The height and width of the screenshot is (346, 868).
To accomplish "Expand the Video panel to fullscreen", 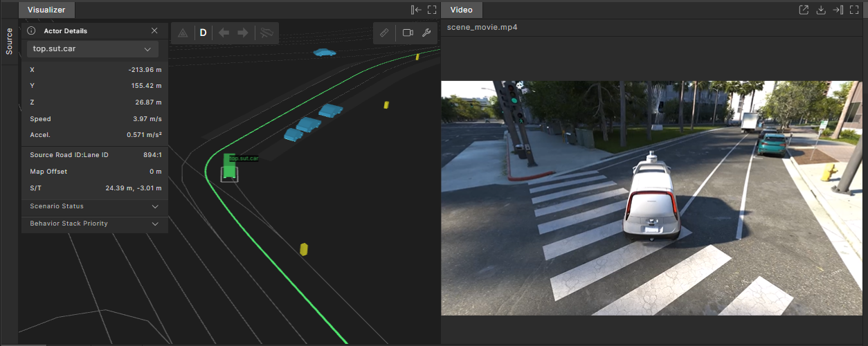I will pyautogui.click(x=856, y=10).
